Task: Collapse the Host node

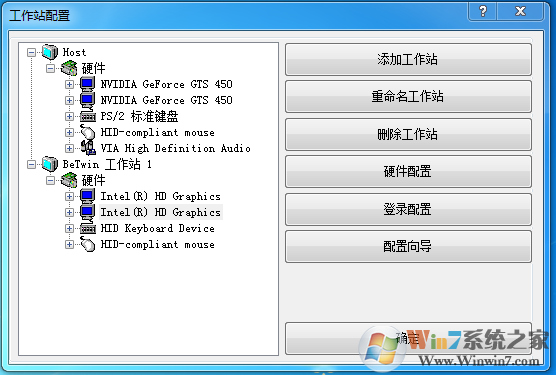Action: [x=31, y=52]
